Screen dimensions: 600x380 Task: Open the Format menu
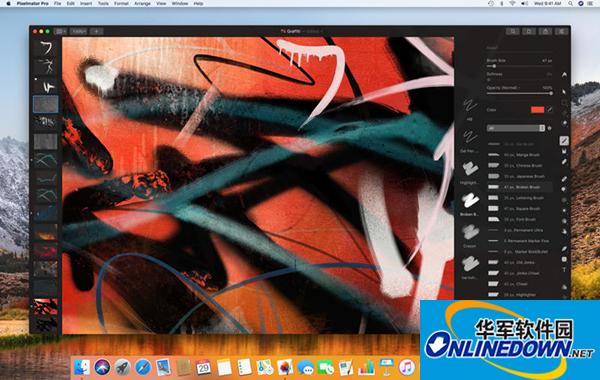(x=121, y=3)
